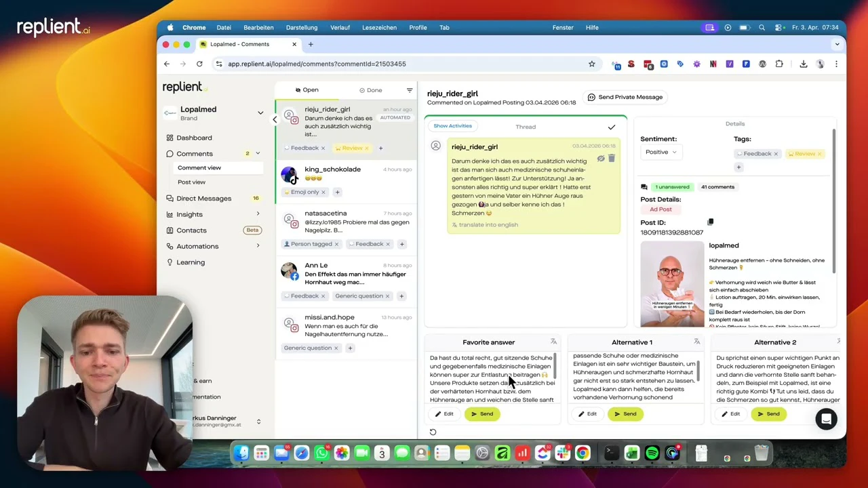The width and height of the screenshot is (868, 488).
Task: Click Send Private Message button
Action: pos(625,97)
